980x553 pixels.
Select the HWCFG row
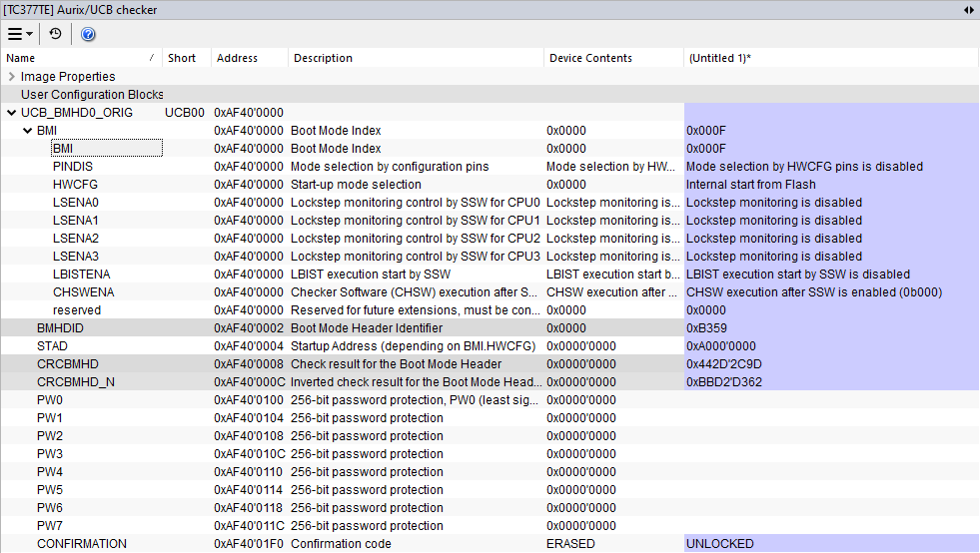490,185
